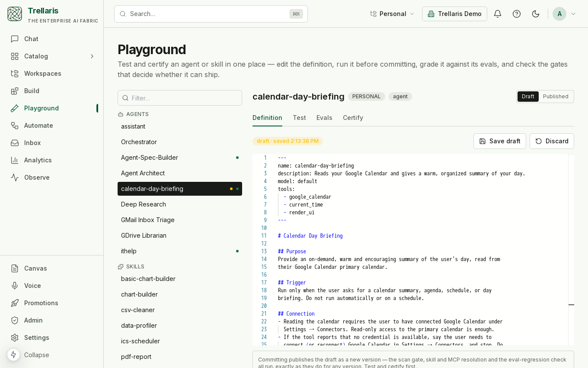Switch to Published version
Viewport: 588px width, 368px height.
(x=556, y=97)
